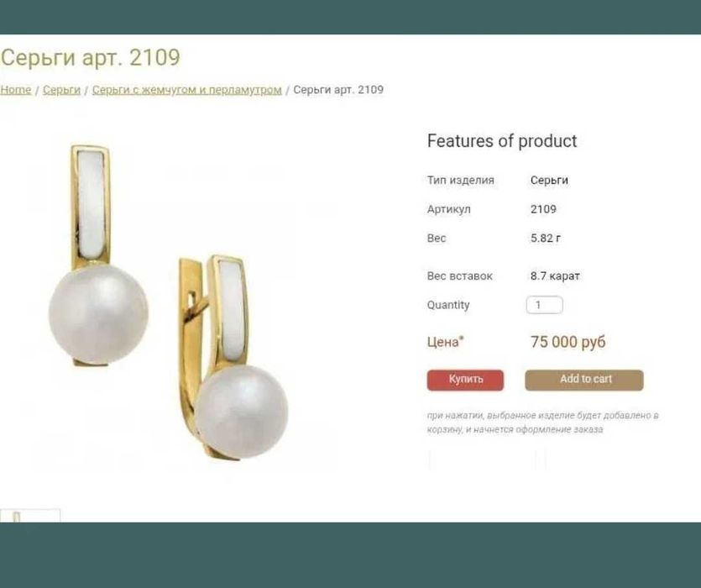Viewport: 701px width, 588px height.
Task: Click the 8.7 карат insert weight value
Action: click(x=555, y=276)
